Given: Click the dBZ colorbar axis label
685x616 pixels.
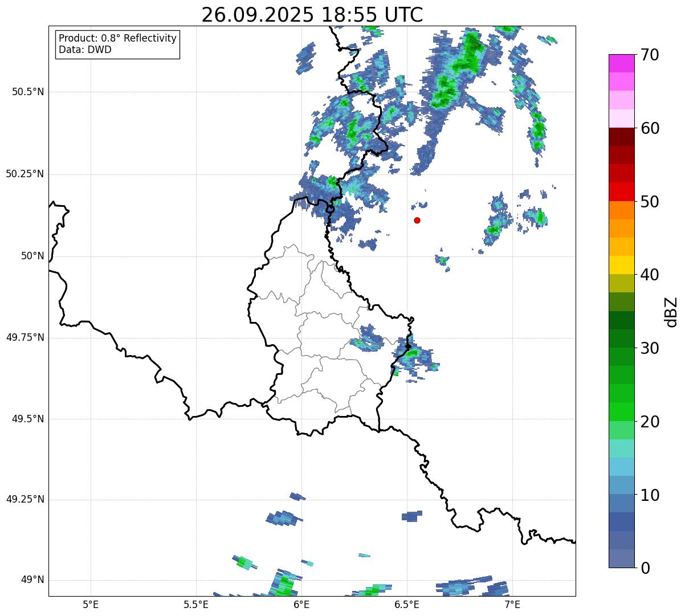Looking at the screenshot, I should (x=671, y=311).
